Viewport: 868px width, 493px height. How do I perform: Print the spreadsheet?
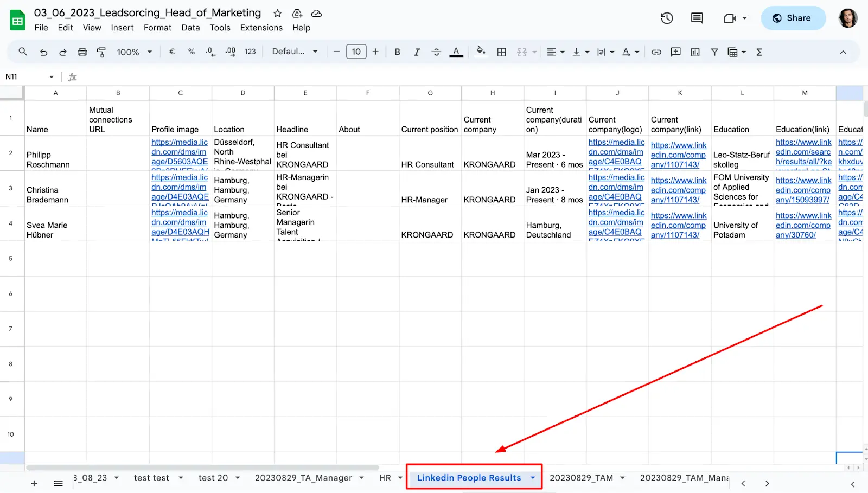point(82,52)
